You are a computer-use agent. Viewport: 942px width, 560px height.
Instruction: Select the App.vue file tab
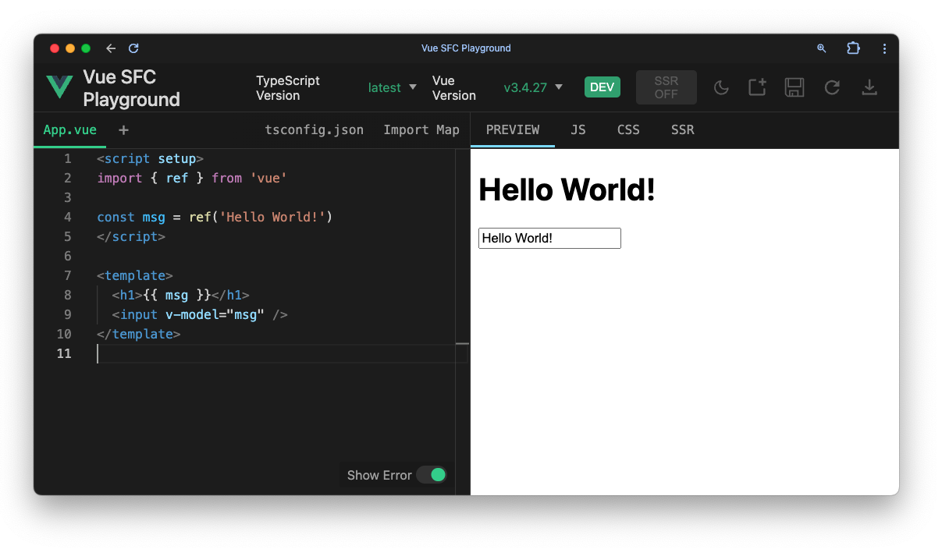tap(69, 130)
